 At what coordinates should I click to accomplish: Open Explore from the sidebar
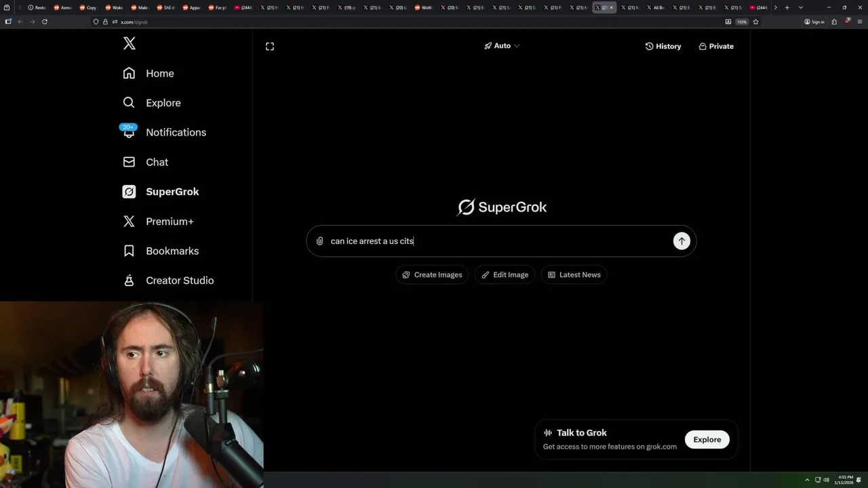tap(152, 103)
